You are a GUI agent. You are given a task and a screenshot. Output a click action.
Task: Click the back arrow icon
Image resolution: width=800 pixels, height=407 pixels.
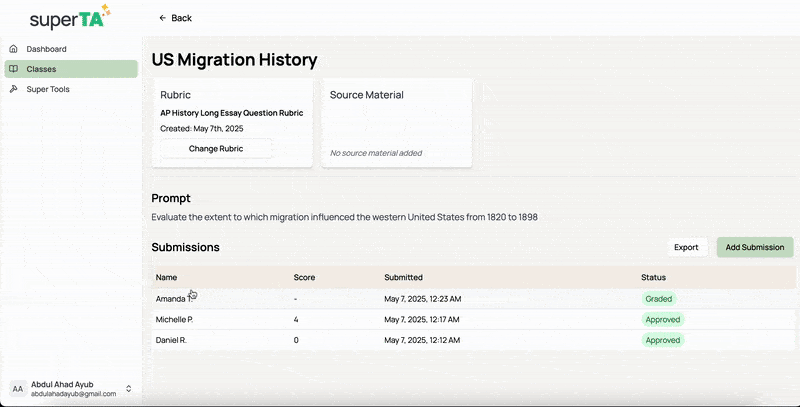pos(163,18)
